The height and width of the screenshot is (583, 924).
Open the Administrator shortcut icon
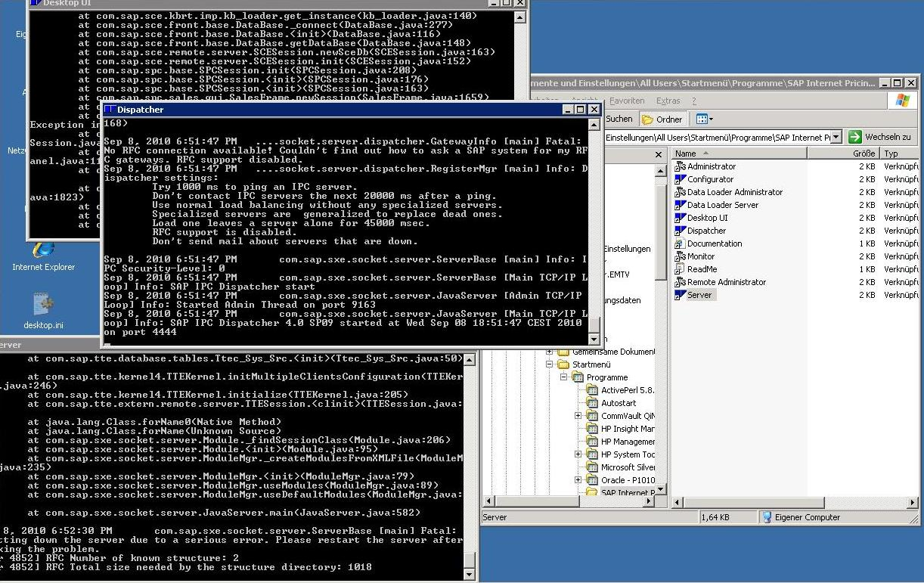[x=680, y=166]
